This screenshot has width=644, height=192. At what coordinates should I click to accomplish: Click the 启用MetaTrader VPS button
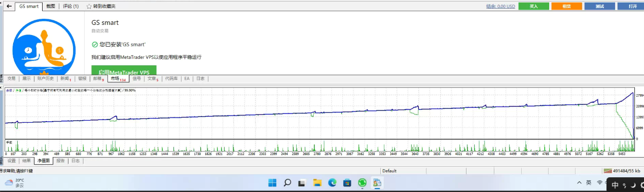[x=124, y=71]
